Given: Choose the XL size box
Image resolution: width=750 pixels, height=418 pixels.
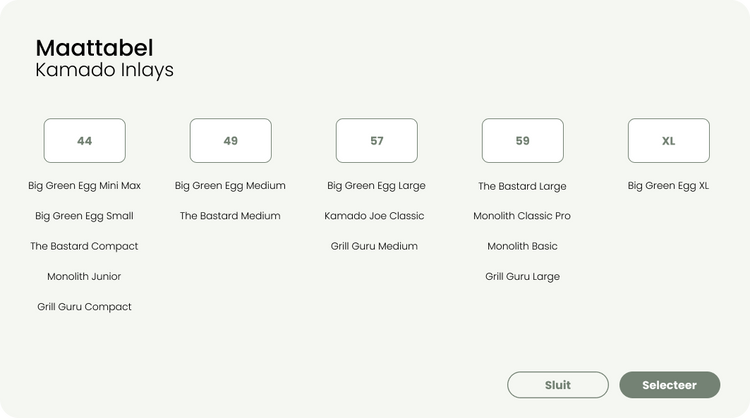Looking at the screenshot, I should coord(669,141).
